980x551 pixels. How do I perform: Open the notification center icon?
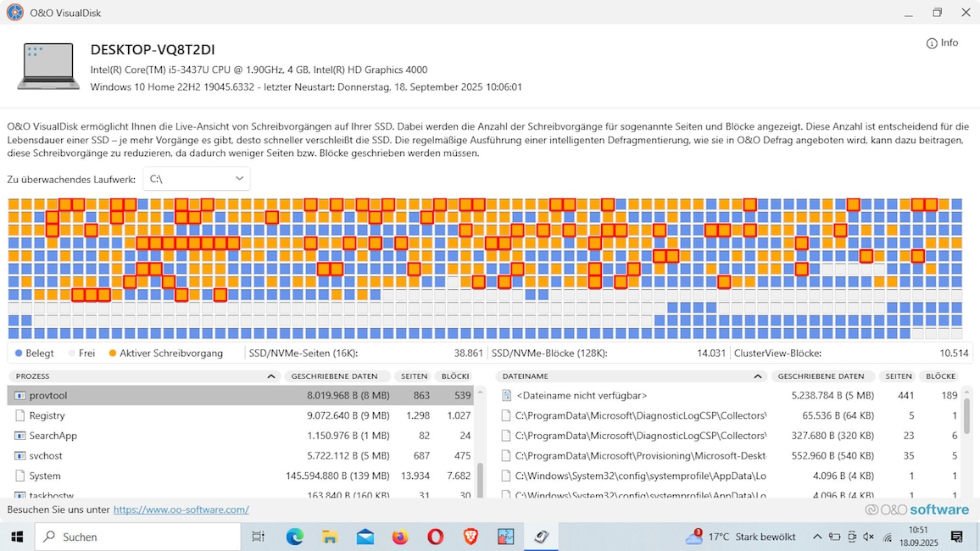[957, 537]
